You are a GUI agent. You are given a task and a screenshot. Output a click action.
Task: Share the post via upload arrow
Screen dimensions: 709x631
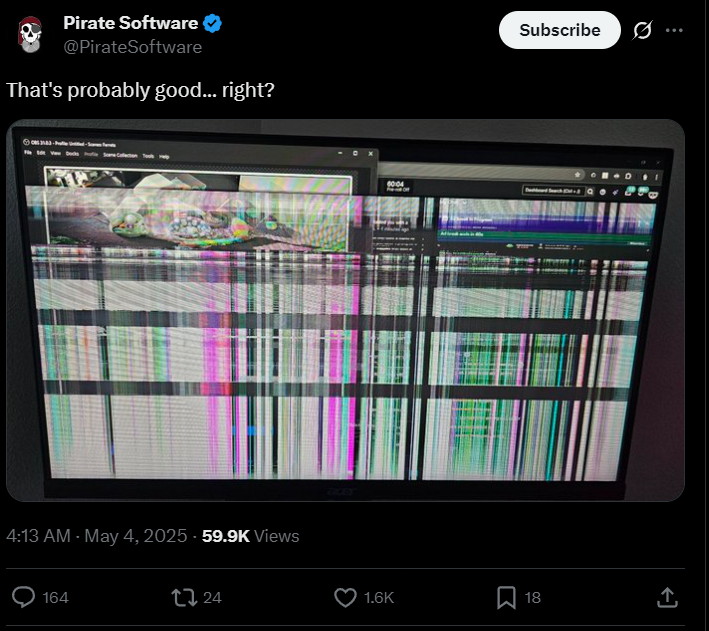[x=667, y=597]
